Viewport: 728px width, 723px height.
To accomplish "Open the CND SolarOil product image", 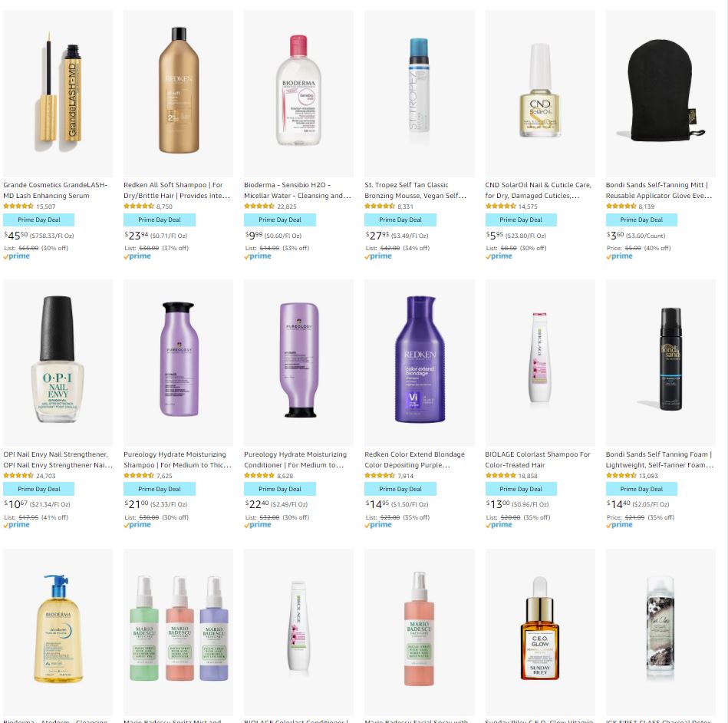I will coord(540,94).
